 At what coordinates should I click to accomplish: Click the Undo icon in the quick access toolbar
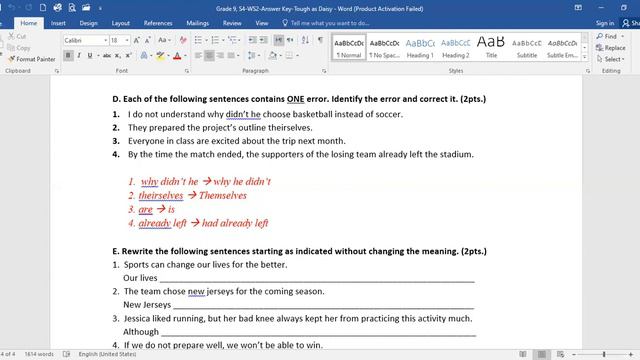(11, 8)
